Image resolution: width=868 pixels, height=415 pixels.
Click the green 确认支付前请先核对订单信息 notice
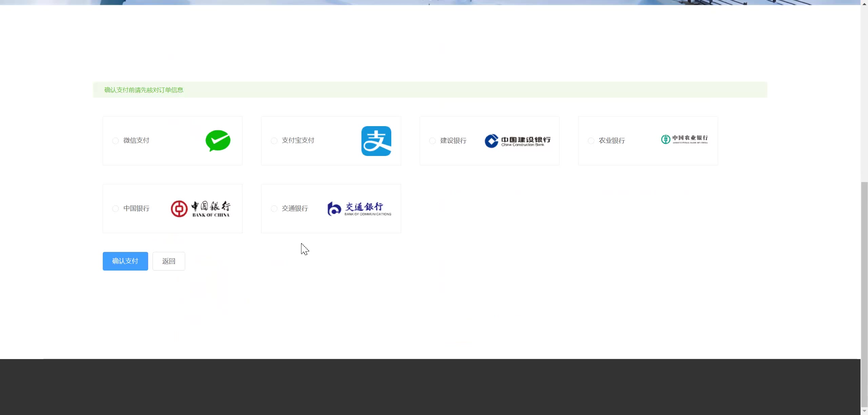point(144,90)
